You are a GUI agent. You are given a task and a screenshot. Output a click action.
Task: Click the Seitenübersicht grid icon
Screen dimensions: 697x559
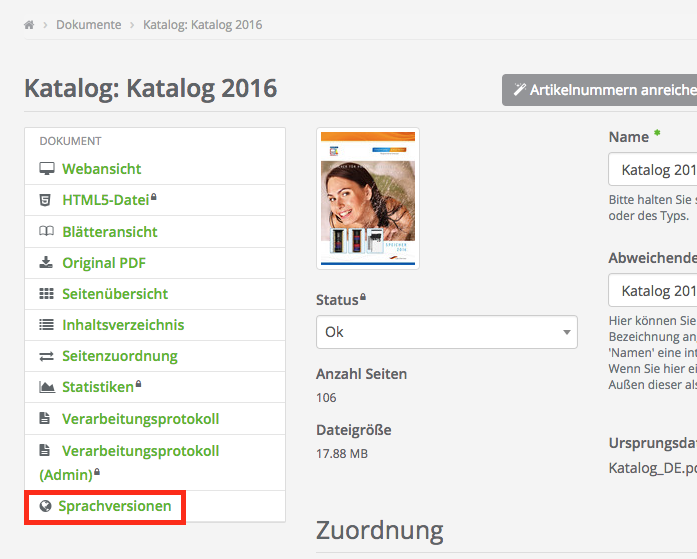46,294
